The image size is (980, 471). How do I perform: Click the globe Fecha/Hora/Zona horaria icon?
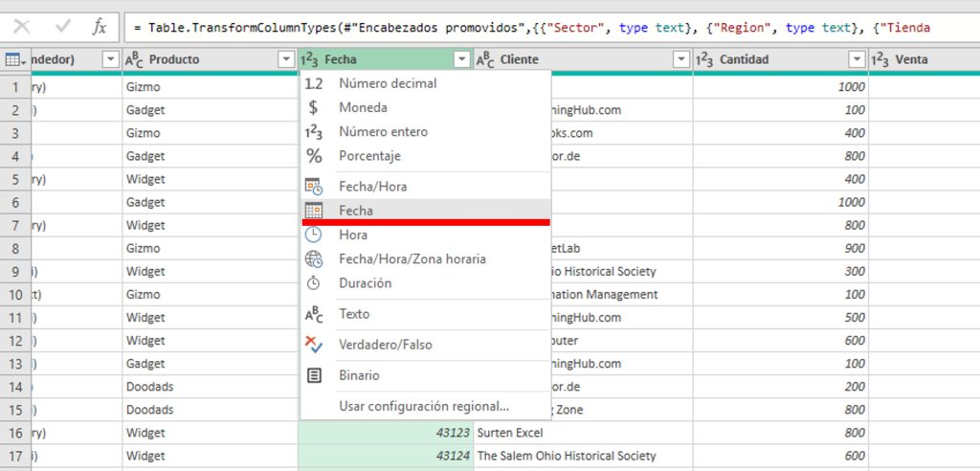[x=314, y=259]
